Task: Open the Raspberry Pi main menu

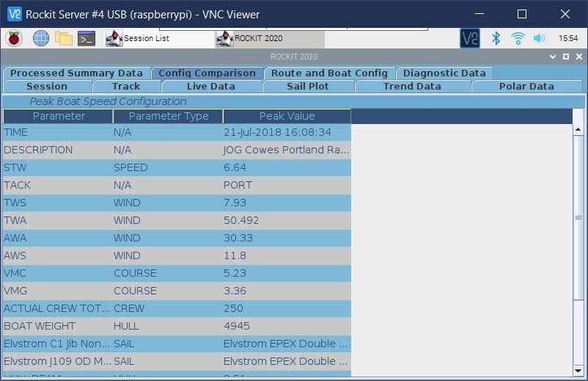Action: point(15,38)
